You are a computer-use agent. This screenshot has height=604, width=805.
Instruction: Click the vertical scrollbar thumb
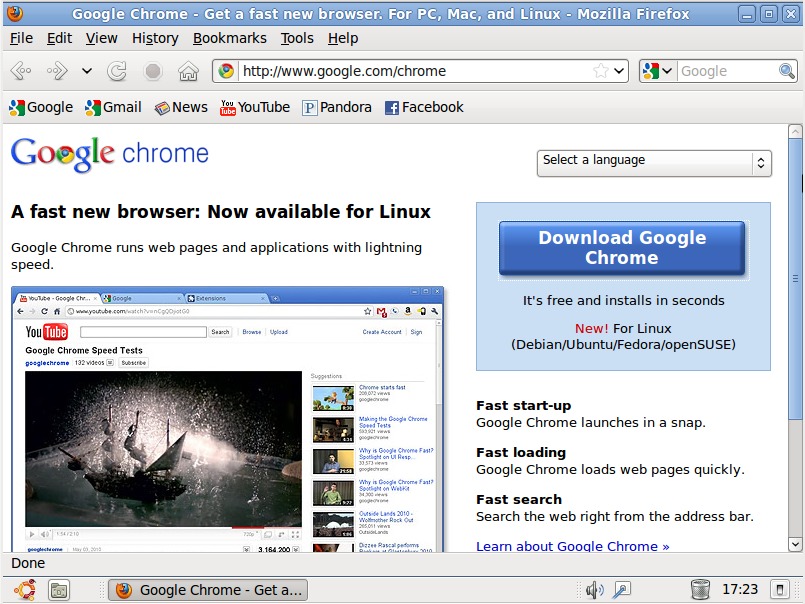pos(795,278)
